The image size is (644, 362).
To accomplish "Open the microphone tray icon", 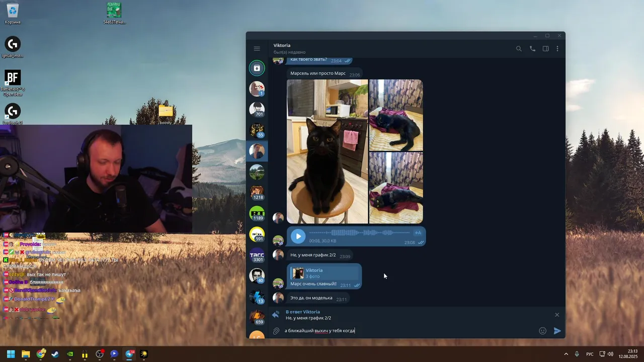I will pos(577,354).
